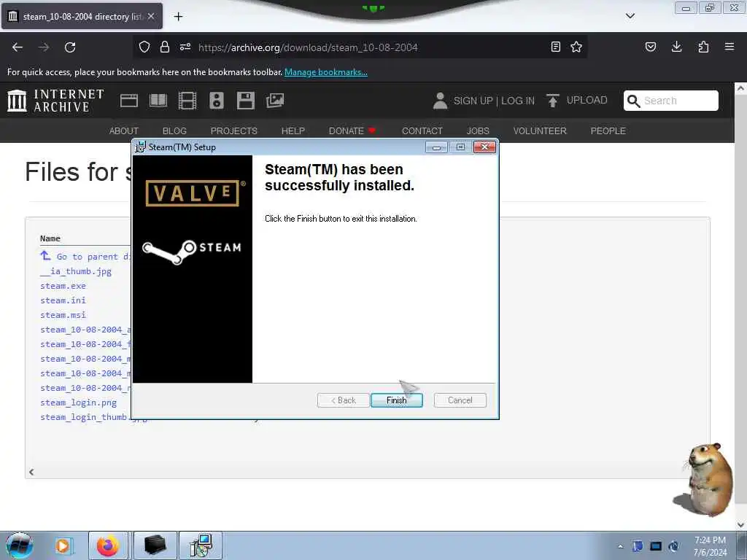The width and height of the screenshot is (747, 560).
Task: Open the VOLUNTEER menu item
Action: (540, 131)
